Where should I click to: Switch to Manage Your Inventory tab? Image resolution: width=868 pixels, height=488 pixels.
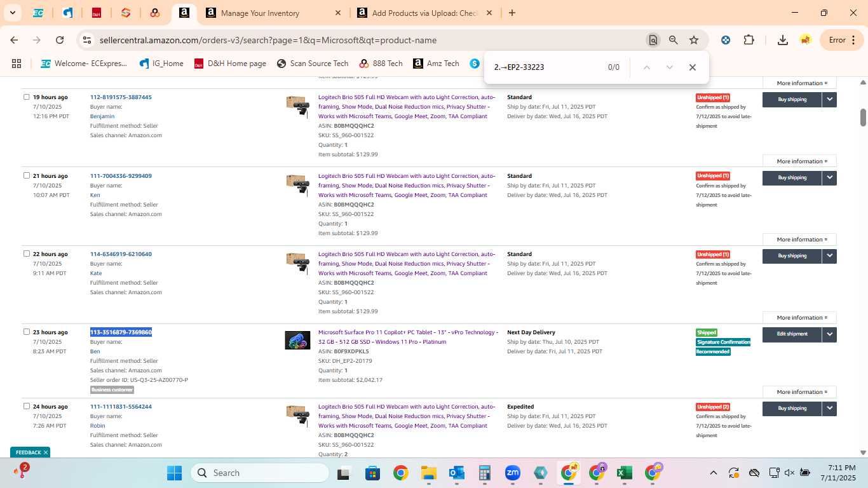coord(273,13)
